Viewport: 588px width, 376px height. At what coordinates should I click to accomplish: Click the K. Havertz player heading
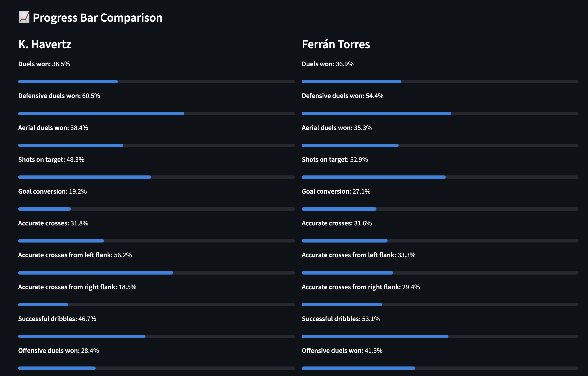pos(45,44)
